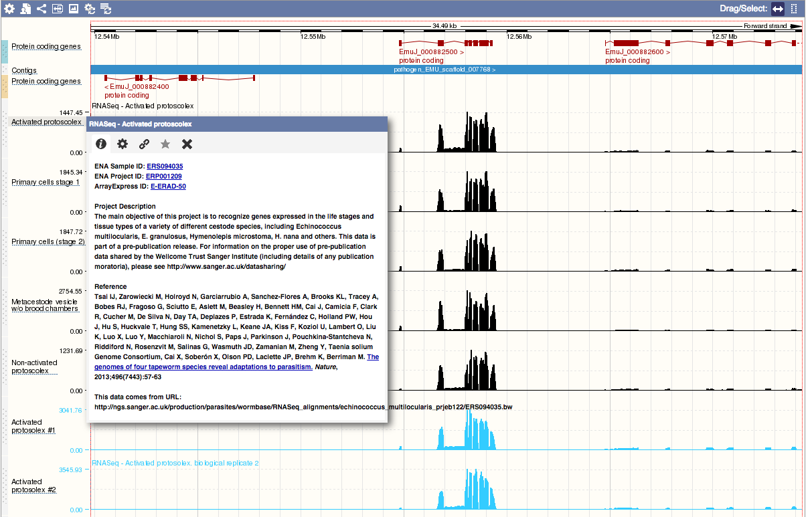Open the Configure this page gear icon
The height and width of the screenshot is (517, 812).
(9, 9)
